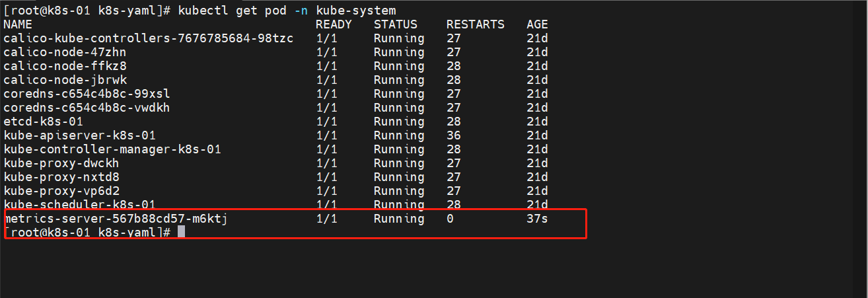Click Running status of metrics-server row
The height and width of the screenshot is (298, 868).
point(399,219)
